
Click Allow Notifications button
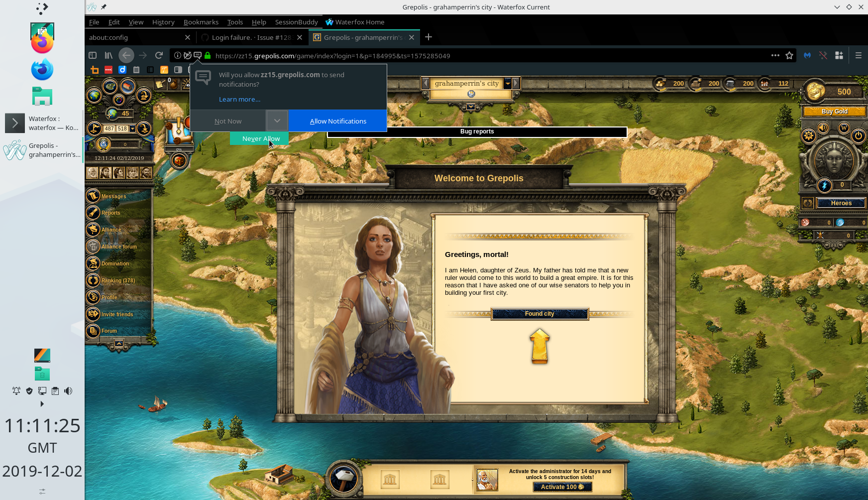point(338,121)
